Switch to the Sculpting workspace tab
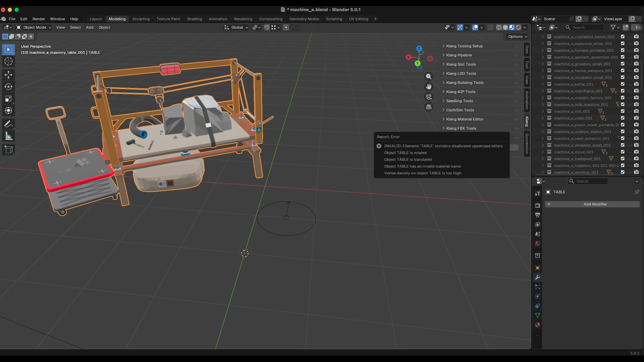 141,19
